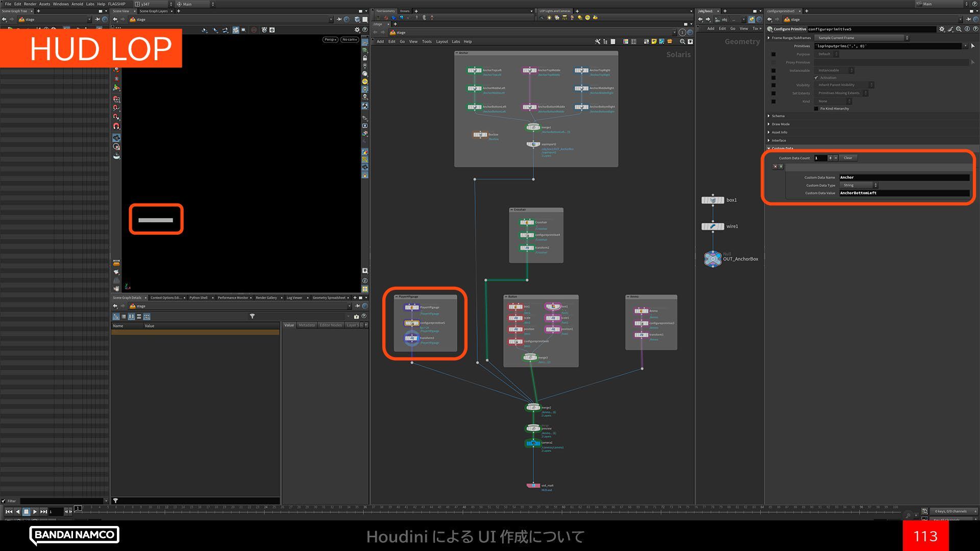Click the camera2 node icon
The height and width of the screenshot is (551, 980).
533,443
